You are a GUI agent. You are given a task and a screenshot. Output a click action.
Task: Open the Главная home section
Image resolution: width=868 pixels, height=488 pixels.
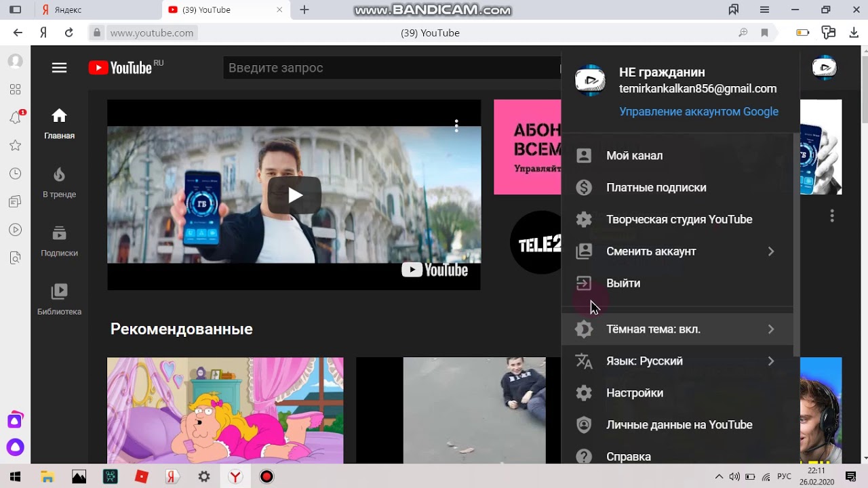tap(59, 124)
